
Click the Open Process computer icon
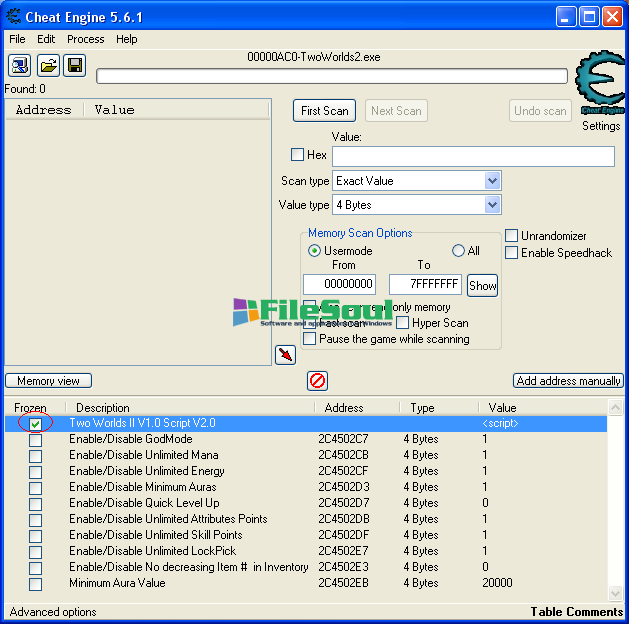pyautogui.click(x=20, y=66)
